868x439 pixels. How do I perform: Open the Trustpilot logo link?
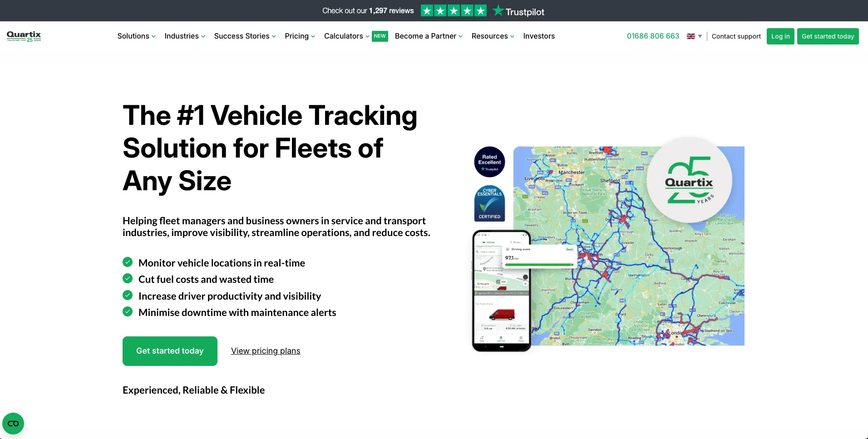(518, 11)
